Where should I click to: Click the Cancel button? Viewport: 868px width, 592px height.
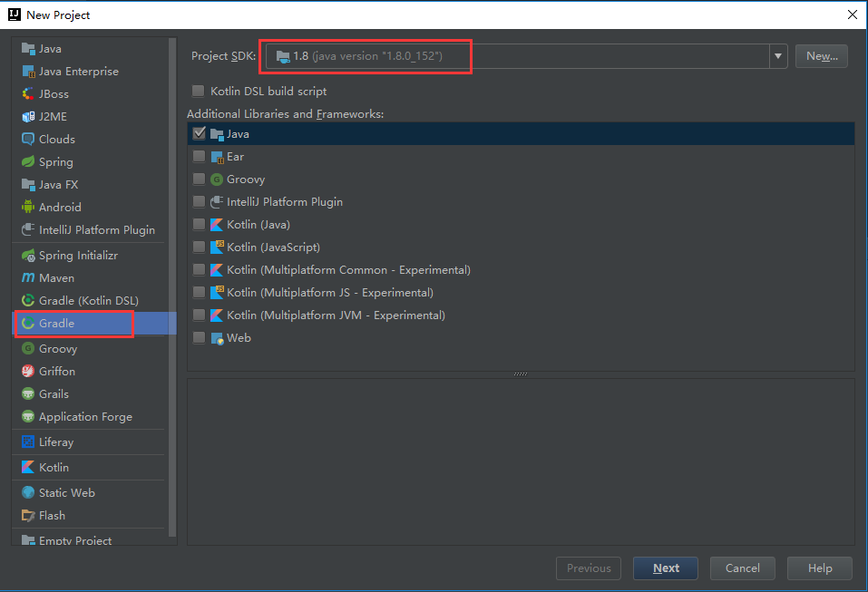click(742, 568)
